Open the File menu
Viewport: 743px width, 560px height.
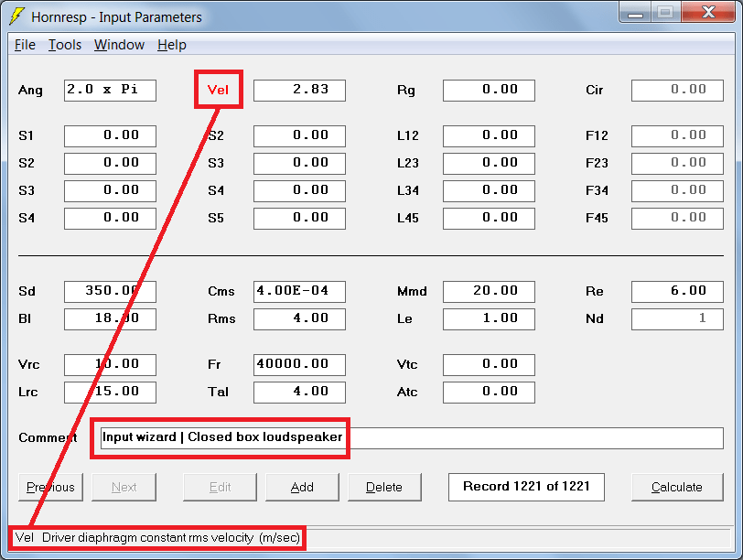point(25,45)
